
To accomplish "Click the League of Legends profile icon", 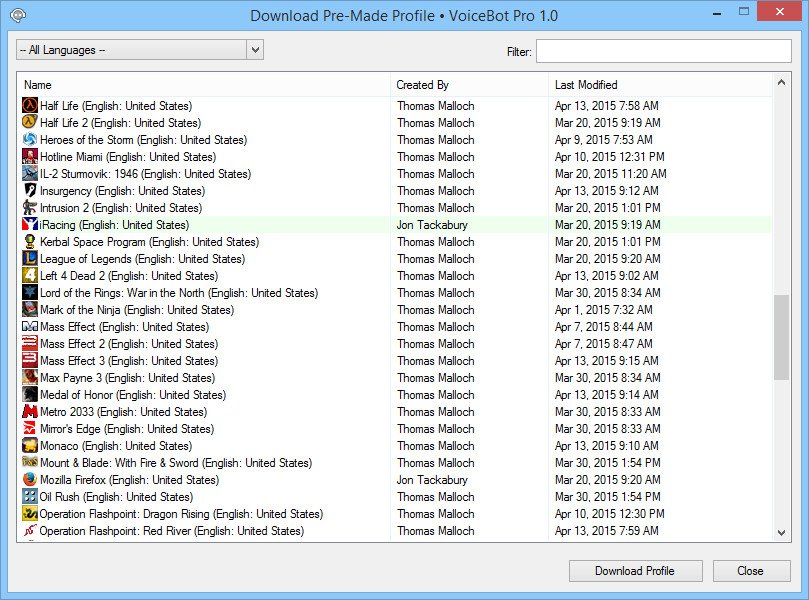I will [29, 259].
